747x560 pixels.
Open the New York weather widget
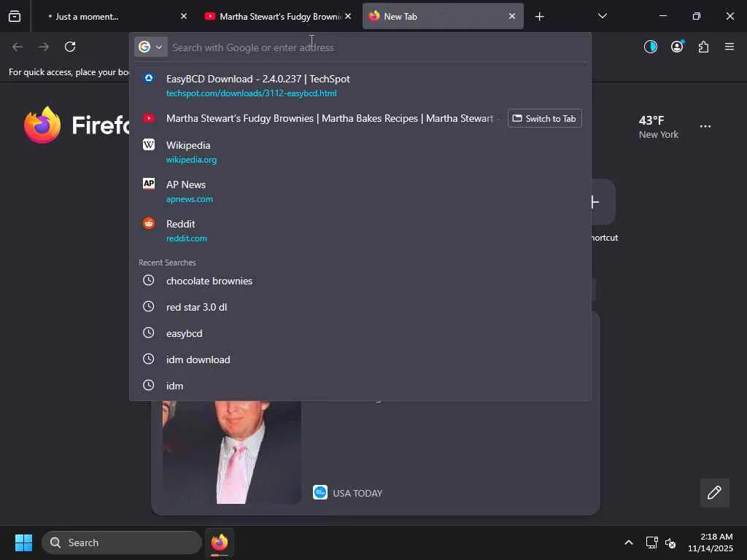coord(659,127)
